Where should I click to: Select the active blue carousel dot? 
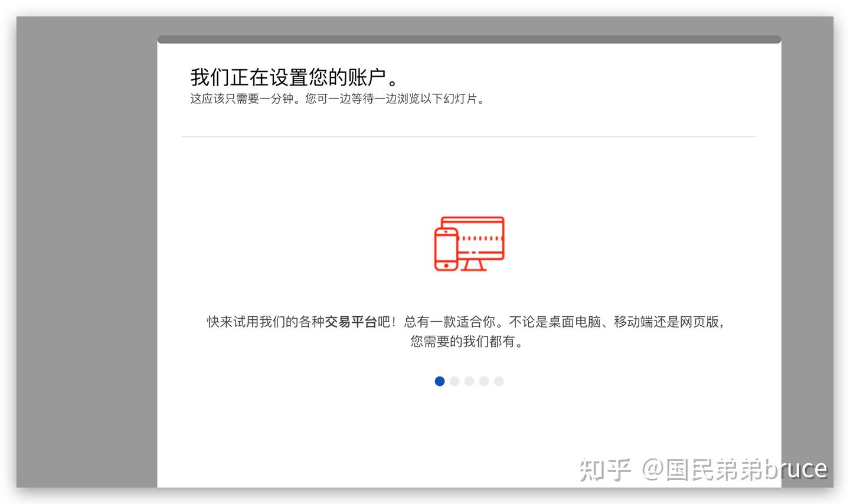(x=440, y=381)
